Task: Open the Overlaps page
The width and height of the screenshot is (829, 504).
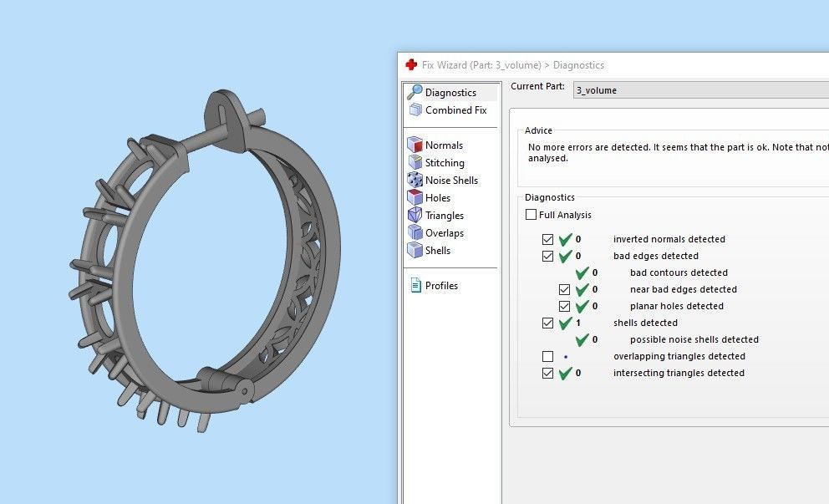Action: [x=444, y=232]
